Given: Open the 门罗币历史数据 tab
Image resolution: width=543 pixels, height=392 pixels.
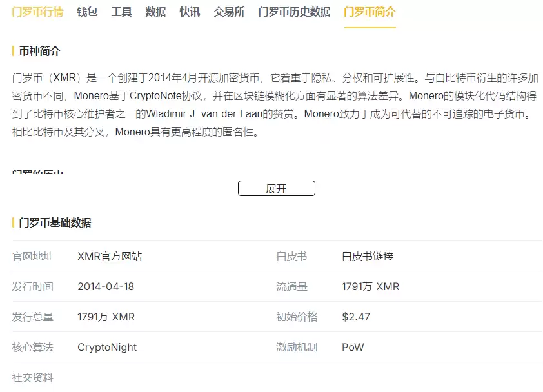Looking at the screenshot, I should click(294, 12).
